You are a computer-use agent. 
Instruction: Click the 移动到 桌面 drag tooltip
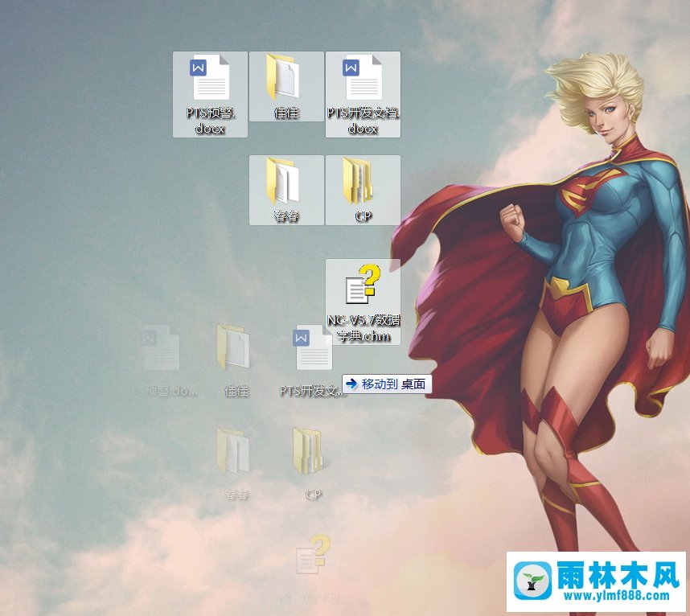387,384
